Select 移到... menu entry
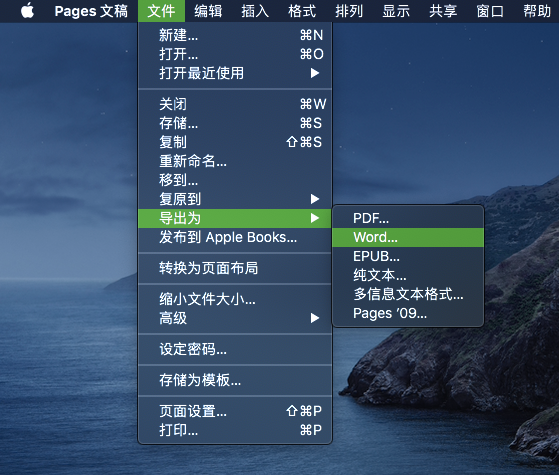 235,180
